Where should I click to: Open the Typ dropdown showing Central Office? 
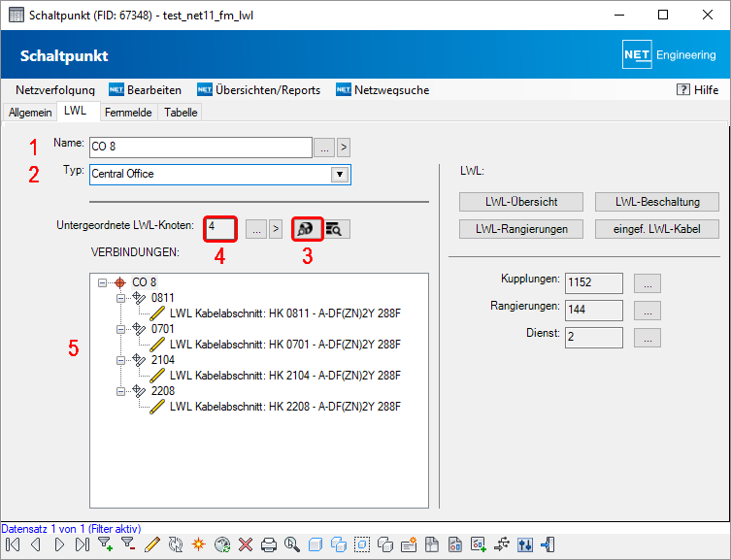coord(339,175)
